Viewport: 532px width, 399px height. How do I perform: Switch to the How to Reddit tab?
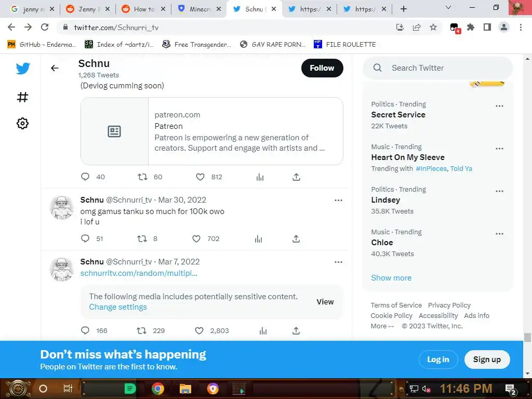(144, 9)
